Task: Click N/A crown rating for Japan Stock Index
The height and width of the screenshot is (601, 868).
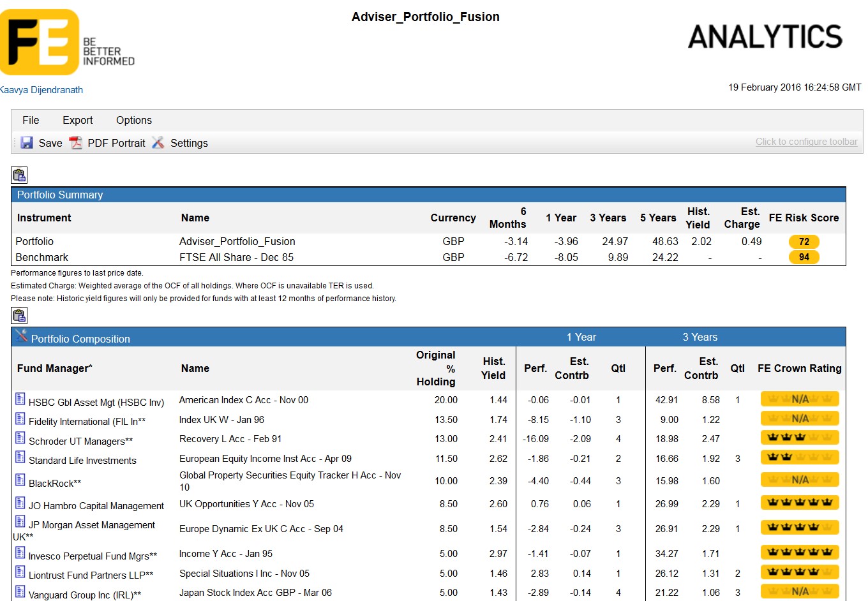Action: [x=800, y=591]
